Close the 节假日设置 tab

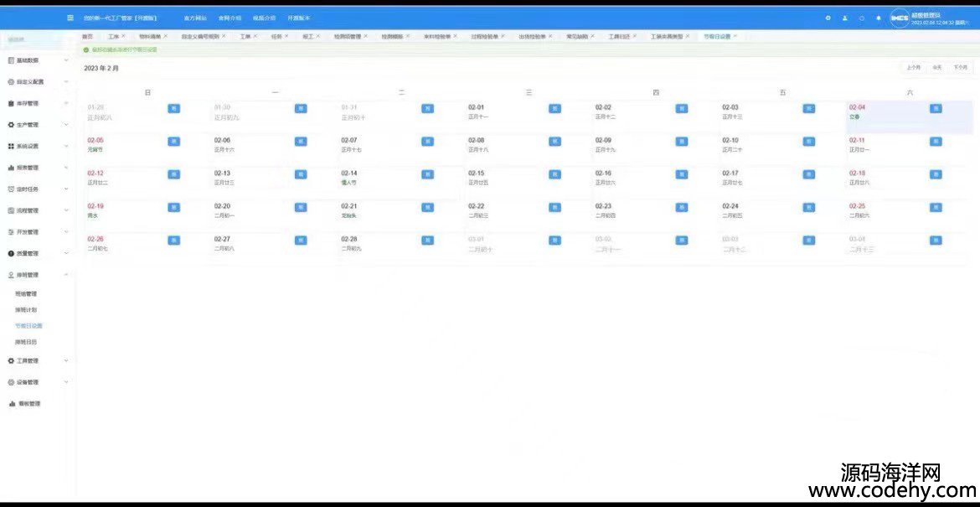pyautogui.click(x=735, y=36)
